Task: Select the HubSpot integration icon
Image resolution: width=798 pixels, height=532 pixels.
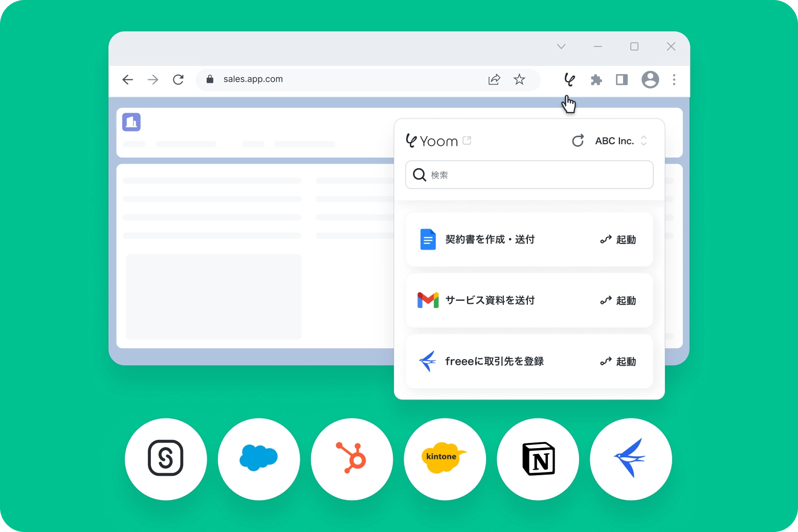Action: pyautogui.click(x=352, y=459)
